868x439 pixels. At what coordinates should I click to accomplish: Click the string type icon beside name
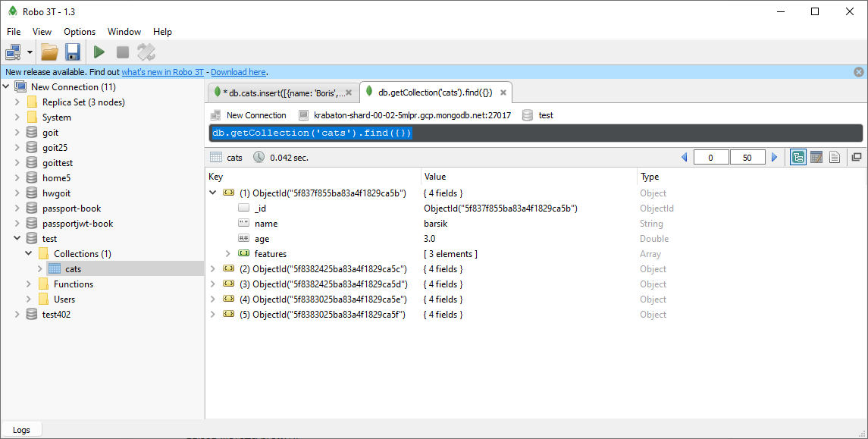tap(243, 223)
